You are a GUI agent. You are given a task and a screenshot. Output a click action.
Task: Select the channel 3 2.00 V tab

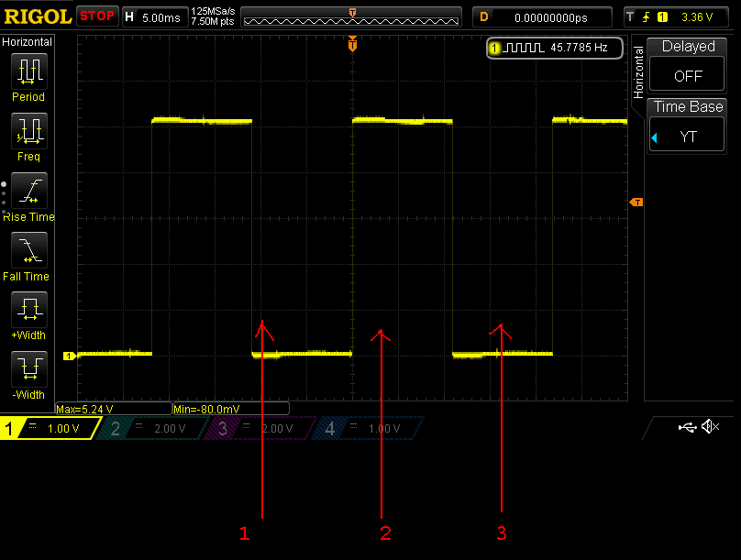[259, 428]
